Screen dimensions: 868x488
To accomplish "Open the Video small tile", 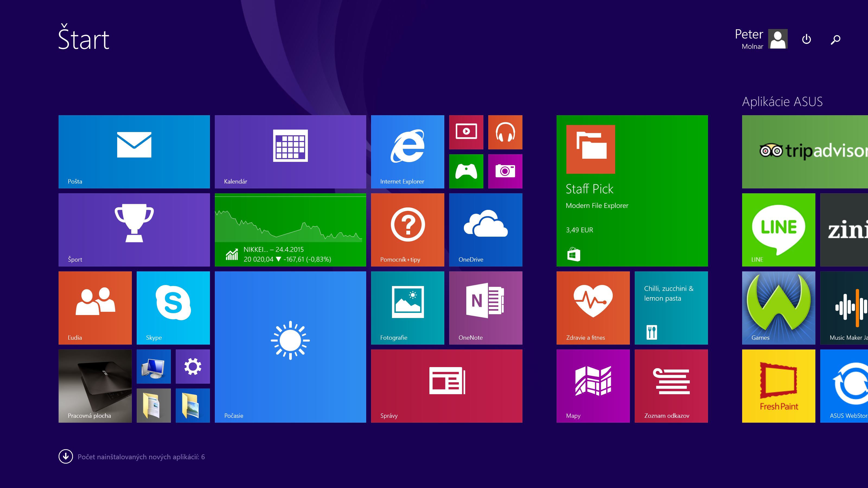I will click(x=466, y=132).
